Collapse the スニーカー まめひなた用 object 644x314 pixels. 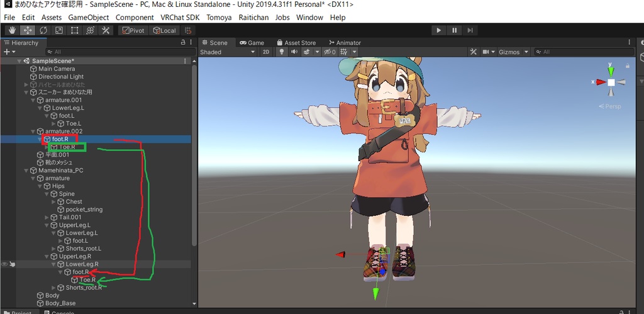tap(26, 93)
